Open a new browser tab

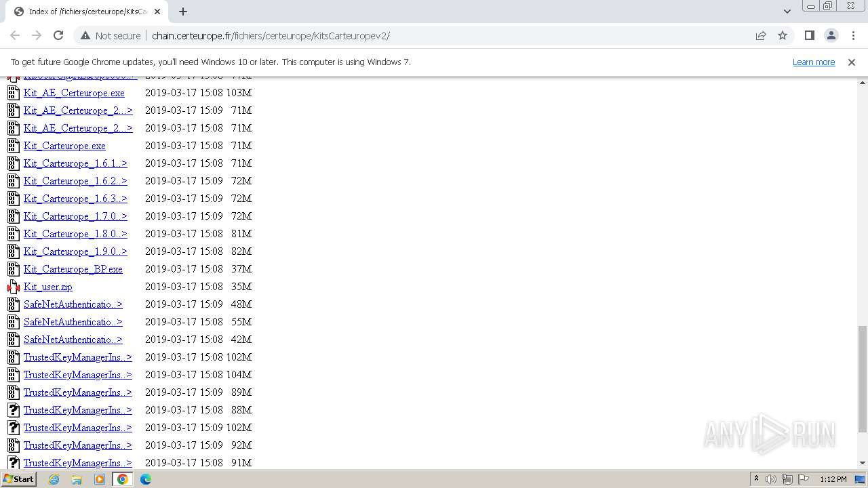pyautogui.click(x=183, y=11)
